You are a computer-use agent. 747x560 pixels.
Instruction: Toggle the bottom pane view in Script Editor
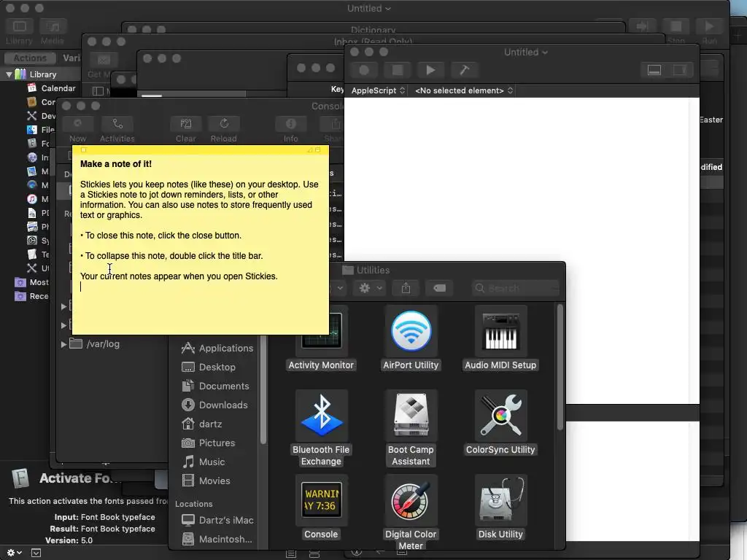(654, 70)
